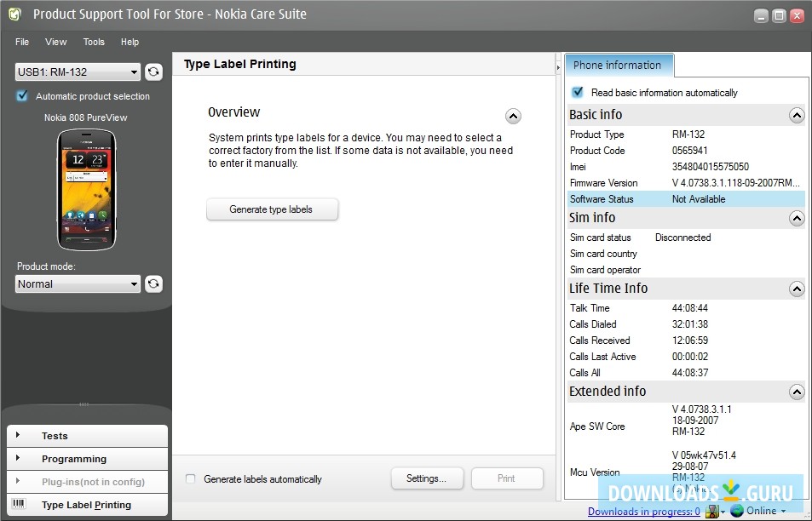Click the Firmware Version value

pos(735,183)
